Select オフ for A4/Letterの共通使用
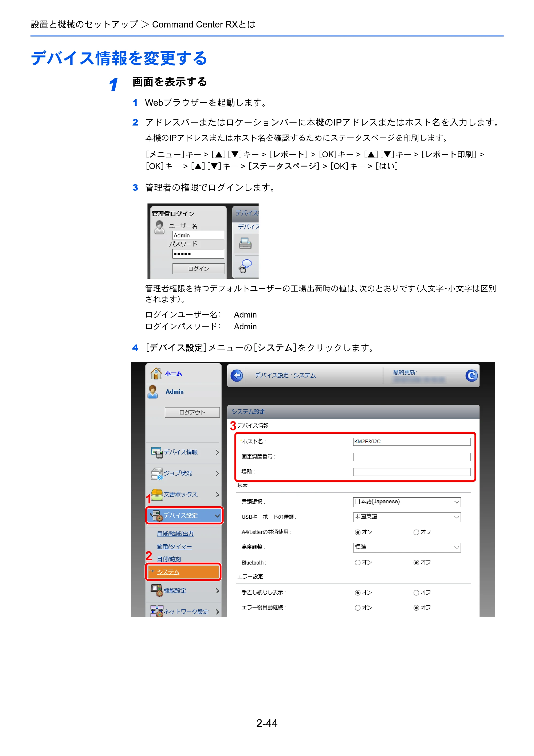 tap(416, 532)
